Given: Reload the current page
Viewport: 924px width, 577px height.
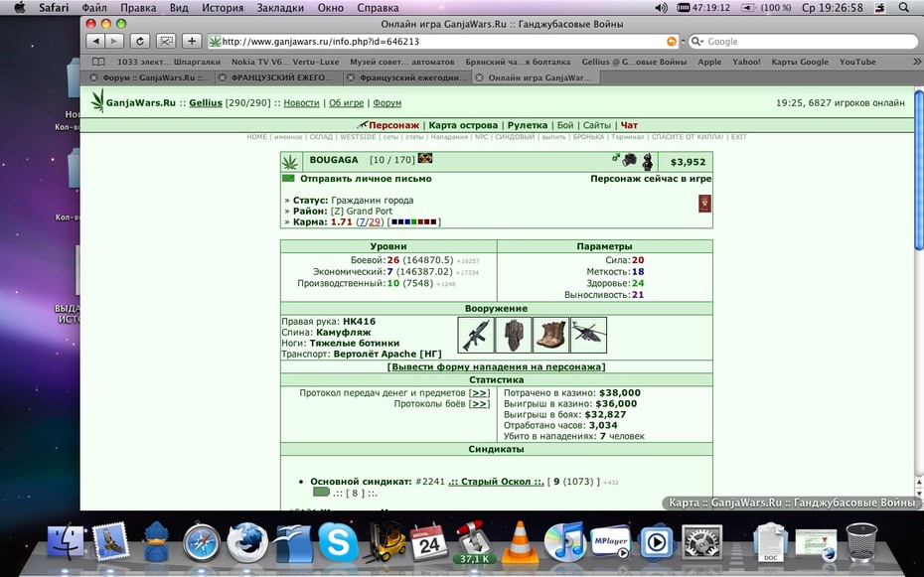Looking at the screenshot, I should pos(140,42).
